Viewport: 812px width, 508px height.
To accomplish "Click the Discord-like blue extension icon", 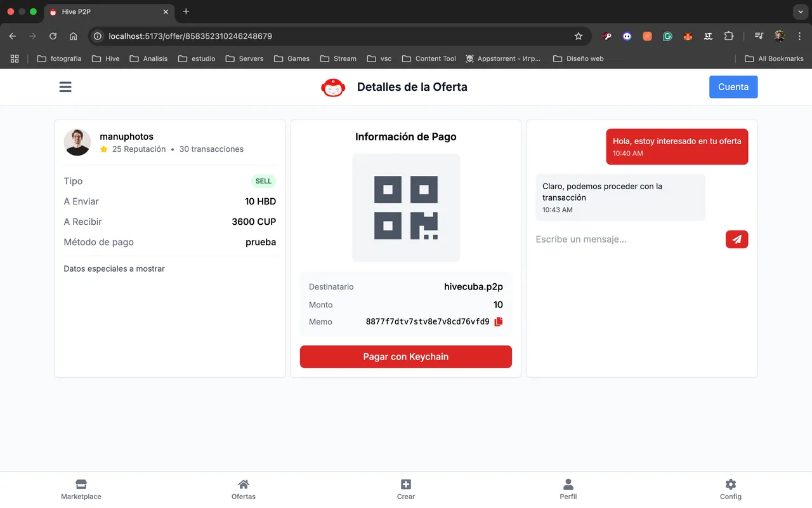I will point(627,36).
